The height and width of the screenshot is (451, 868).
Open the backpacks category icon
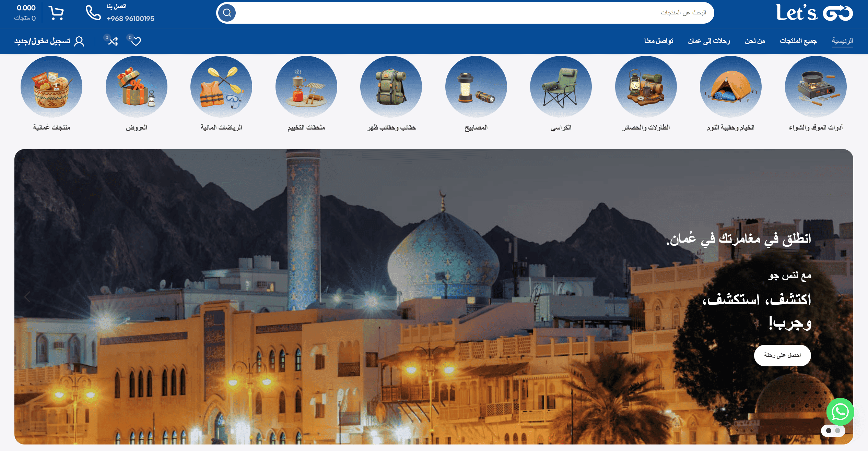tap(391, 87)
